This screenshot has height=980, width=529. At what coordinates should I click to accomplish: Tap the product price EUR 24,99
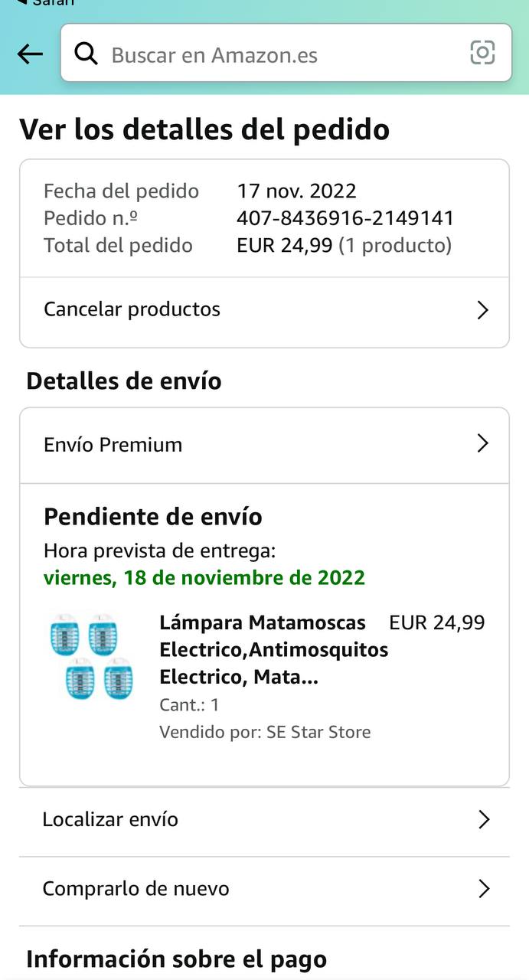437,622
